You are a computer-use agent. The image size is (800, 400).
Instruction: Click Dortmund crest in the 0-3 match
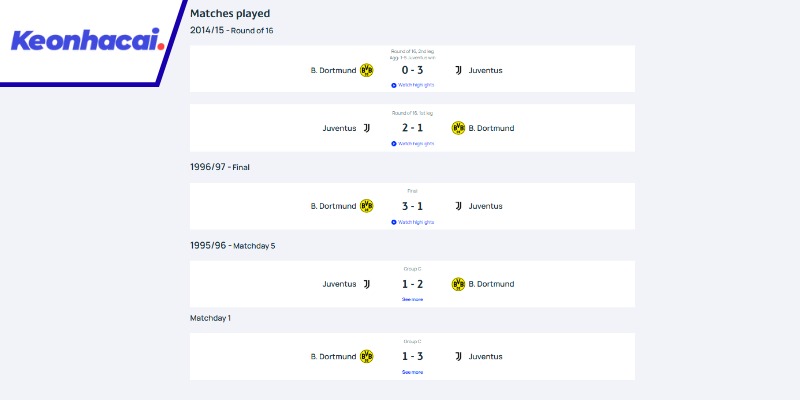tap(366, 71)
